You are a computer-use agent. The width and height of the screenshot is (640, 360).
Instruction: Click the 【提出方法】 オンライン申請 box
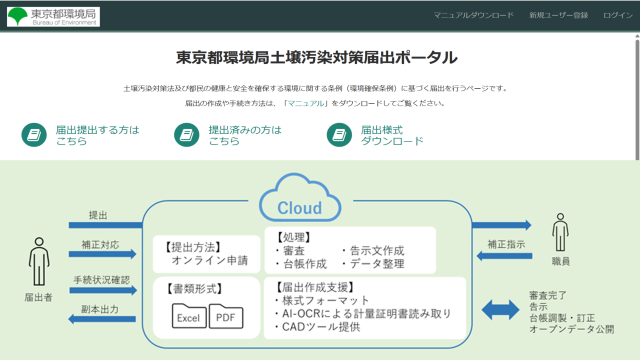click(x=207, y=254)
